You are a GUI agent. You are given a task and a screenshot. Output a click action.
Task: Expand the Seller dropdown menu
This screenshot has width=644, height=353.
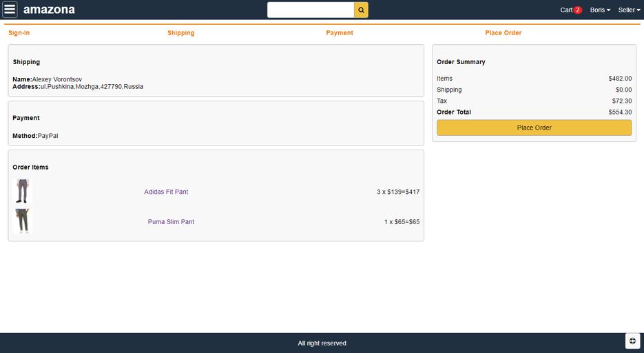tap(629, 10)
